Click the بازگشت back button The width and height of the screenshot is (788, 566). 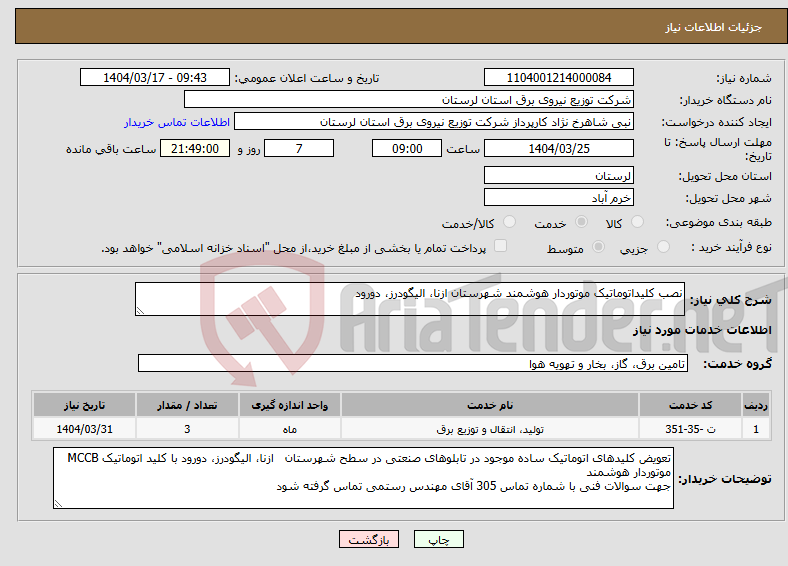coord(369,539)
